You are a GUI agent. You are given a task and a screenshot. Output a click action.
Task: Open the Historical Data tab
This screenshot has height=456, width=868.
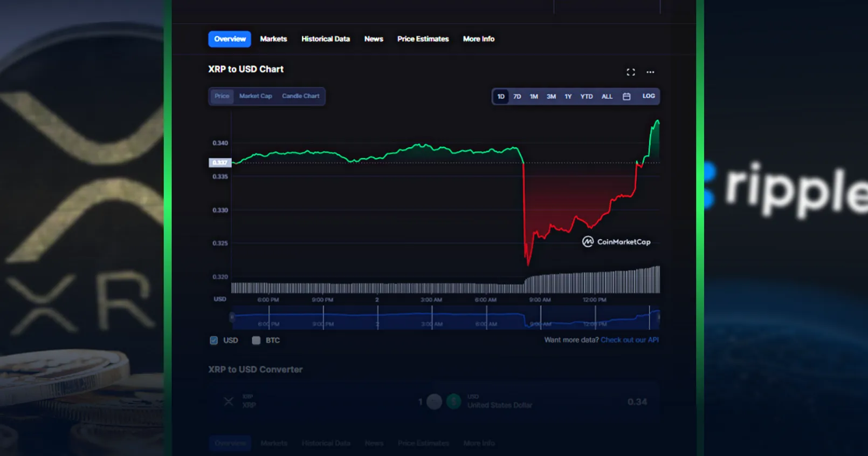326,39
